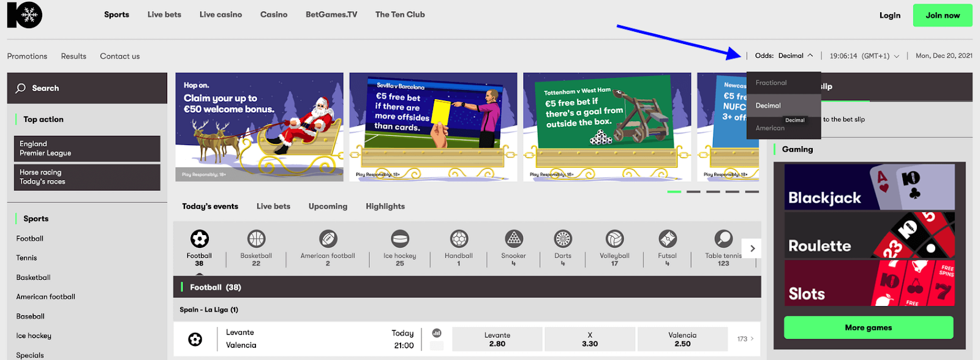Select the Volleyball sport icon

[x=614, y=238]
